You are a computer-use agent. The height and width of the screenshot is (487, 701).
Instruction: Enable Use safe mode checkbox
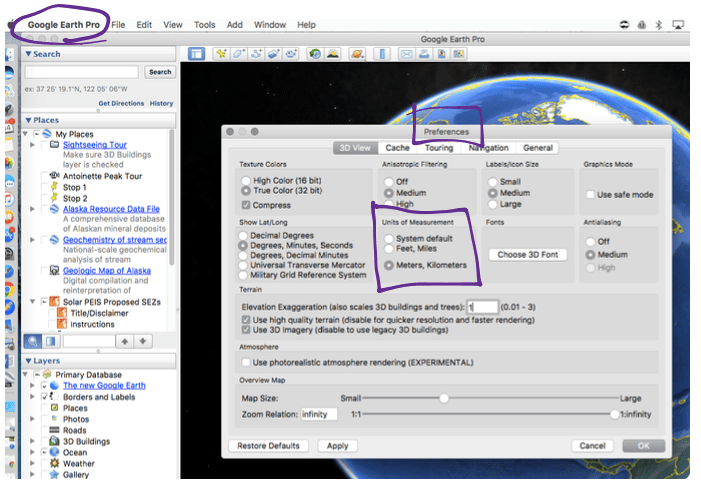pos(591,195)
